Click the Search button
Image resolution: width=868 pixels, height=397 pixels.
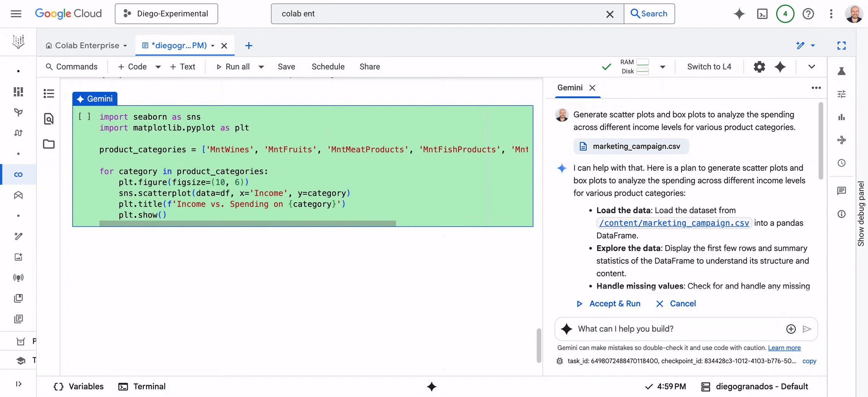click(649, 14)
